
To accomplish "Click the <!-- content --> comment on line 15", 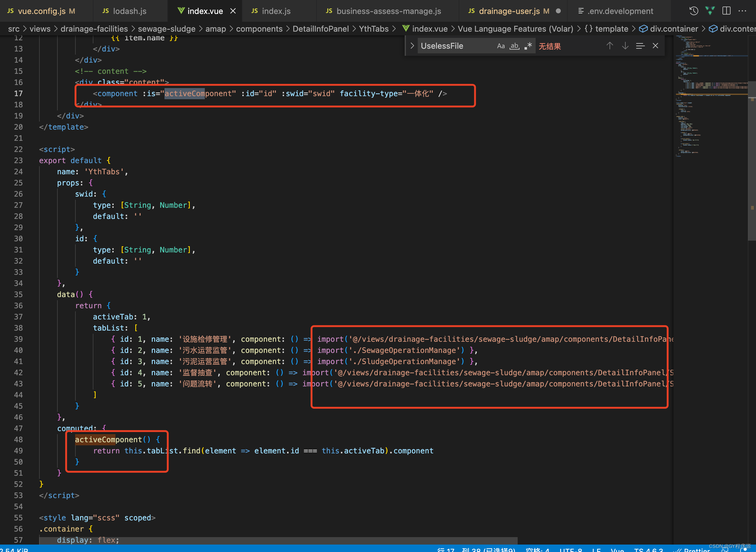I will click(111, 71).
